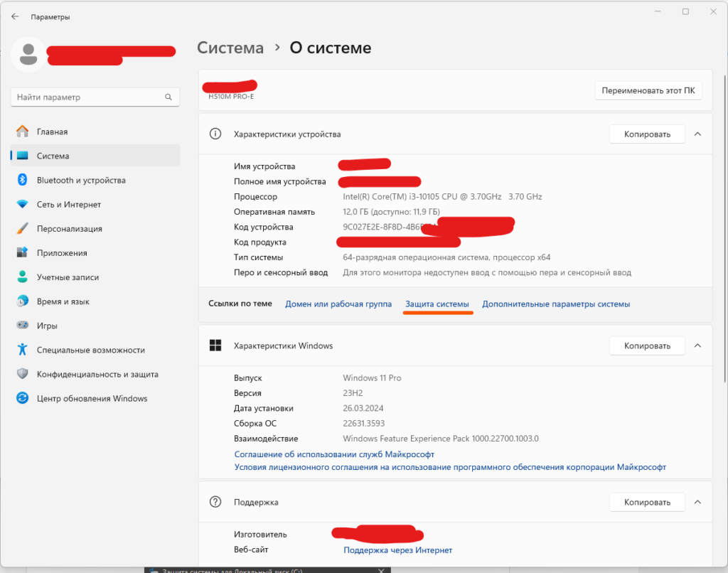The image size is (728, 573).
Task: Click the OS build value 22631.3593
Action: 363,423
